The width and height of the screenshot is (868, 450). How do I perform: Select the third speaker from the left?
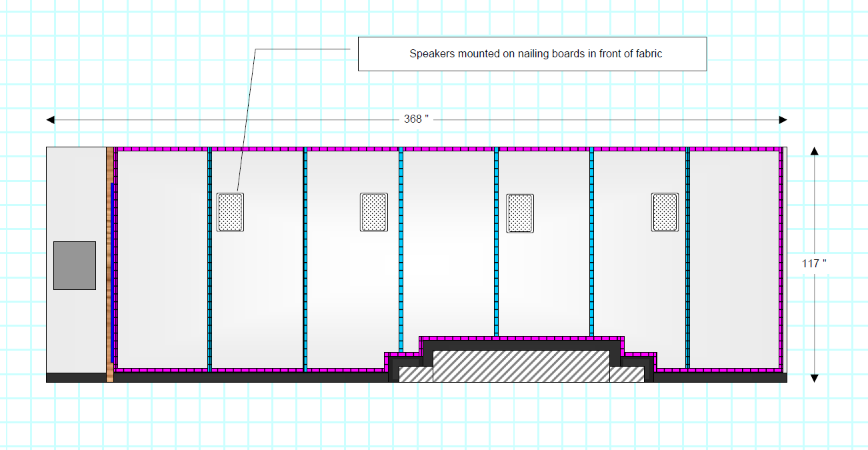coord(520,213)
